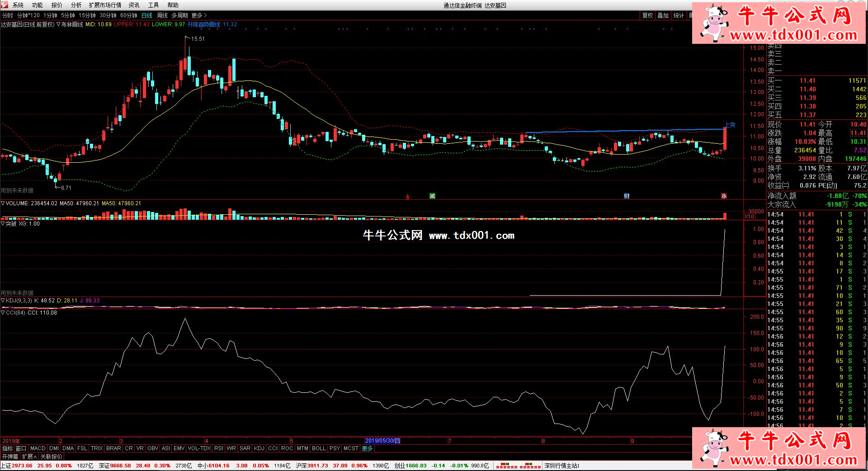This screenshot has height=471, width=868.
Task: Click the 窗口 tab in bottom bar
Action: click(21, 448)
